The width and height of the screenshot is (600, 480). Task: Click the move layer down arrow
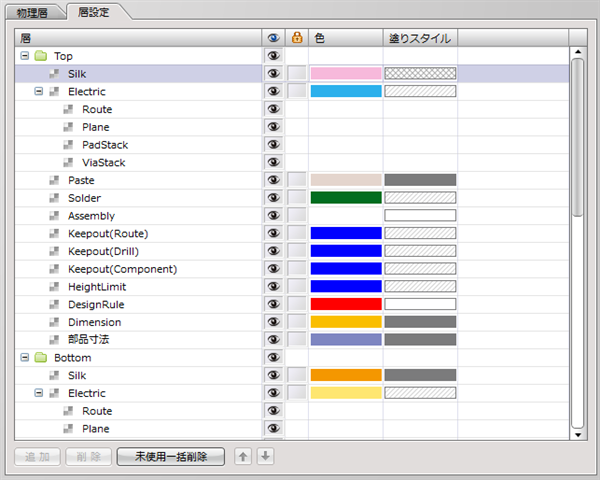(264, 457)
